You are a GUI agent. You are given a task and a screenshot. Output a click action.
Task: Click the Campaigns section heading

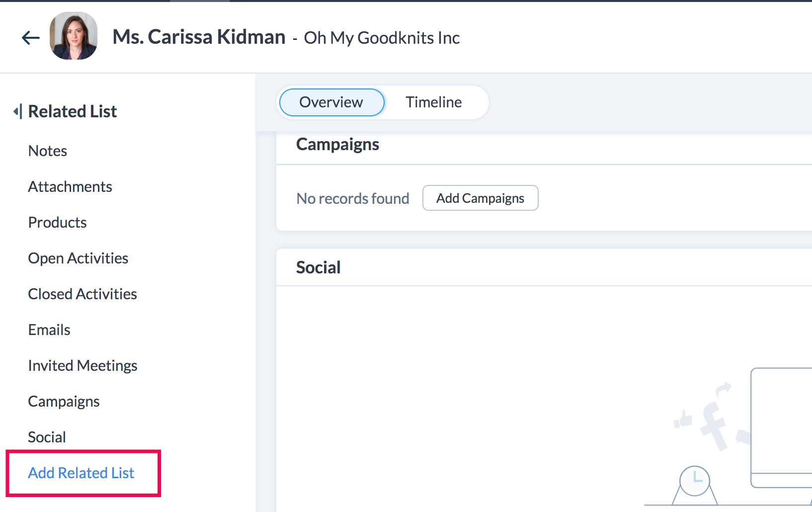337,145
